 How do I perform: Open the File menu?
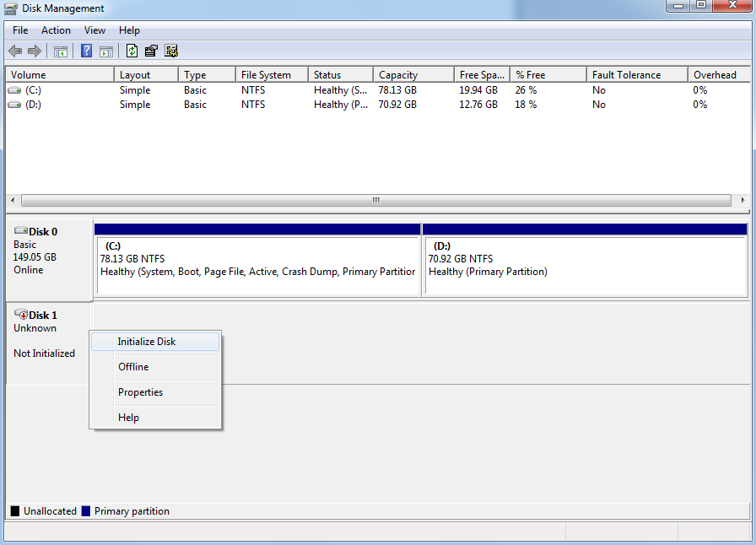point(20,30)
